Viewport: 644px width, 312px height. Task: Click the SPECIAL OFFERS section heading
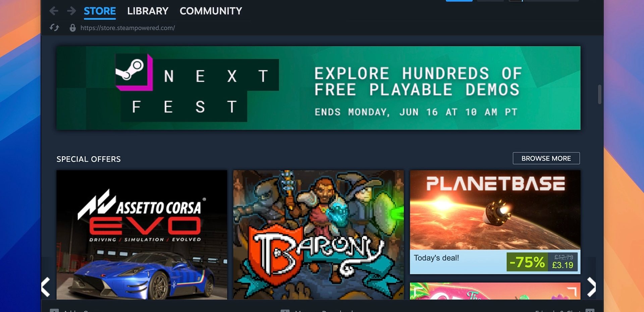(89, 159)
